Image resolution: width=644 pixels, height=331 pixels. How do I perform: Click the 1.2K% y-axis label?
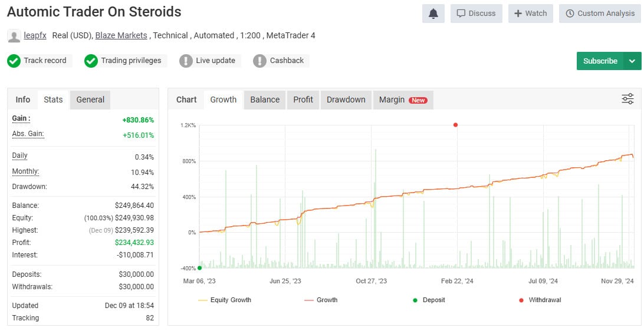pos(188,125)
